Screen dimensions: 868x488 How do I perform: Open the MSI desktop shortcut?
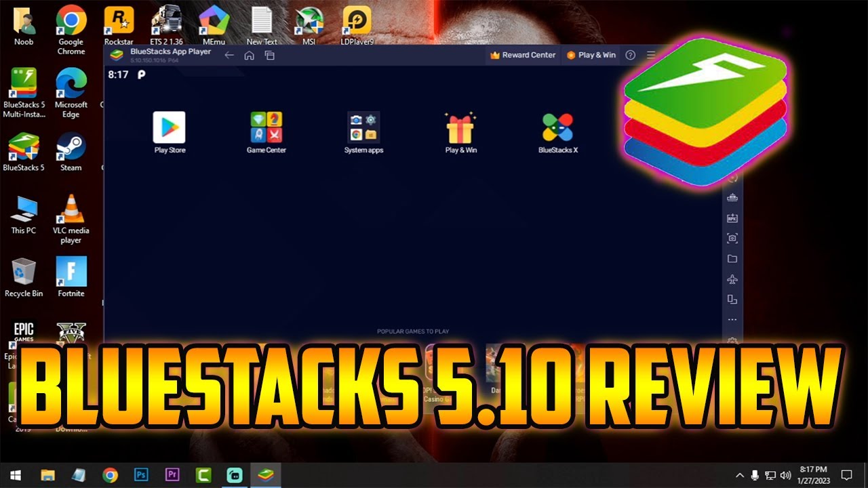[309, 26]
